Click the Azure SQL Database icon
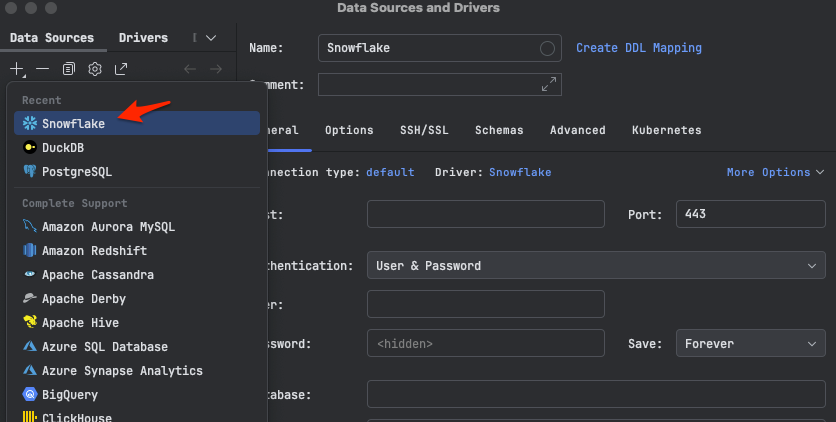The width and height of the screenshot is (836, 422). (x=30, y=346)
